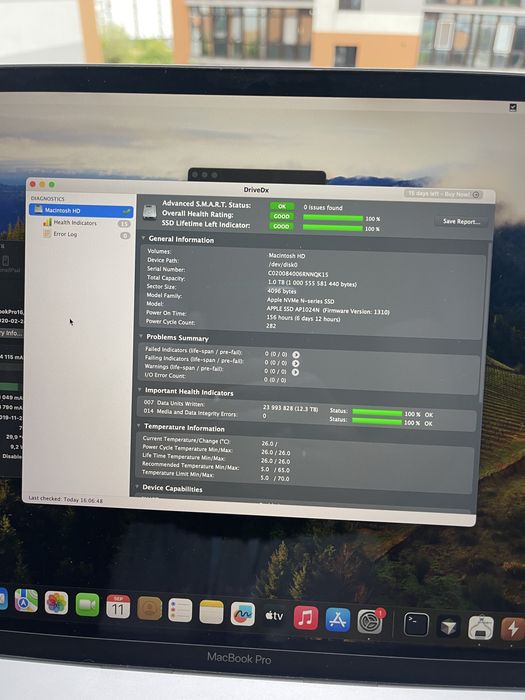525x700 pixels.
Task: Click Power On Time value 156 hours
Action: (x=303, y=318)
